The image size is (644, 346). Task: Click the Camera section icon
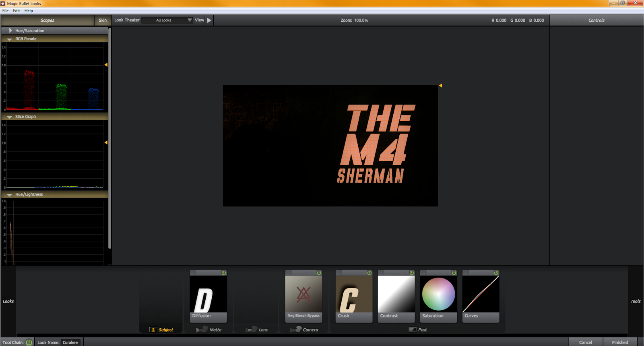click(296, 330)
